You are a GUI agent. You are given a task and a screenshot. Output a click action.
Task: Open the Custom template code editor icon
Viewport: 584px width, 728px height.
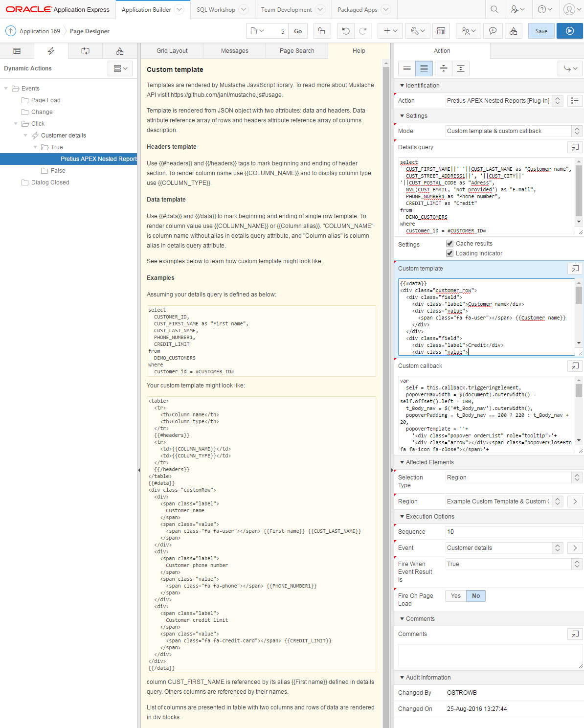pyautogui.click(x=575, y=268)
